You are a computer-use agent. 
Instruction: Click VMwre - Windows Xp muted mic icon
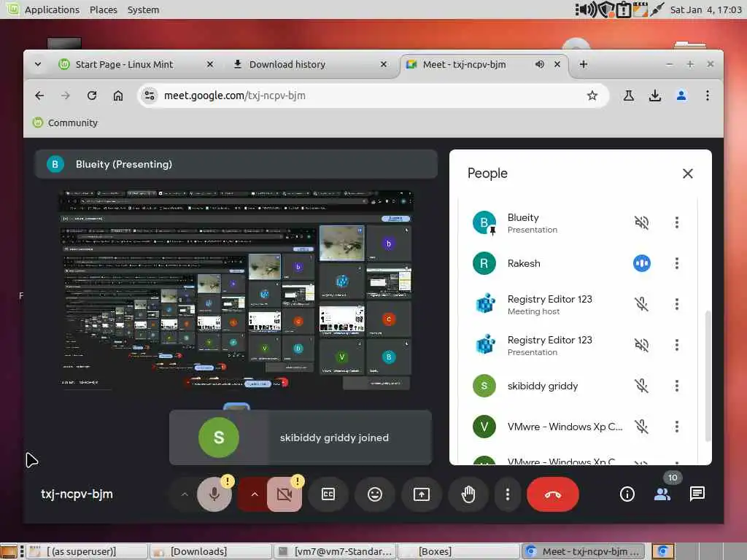642,427
